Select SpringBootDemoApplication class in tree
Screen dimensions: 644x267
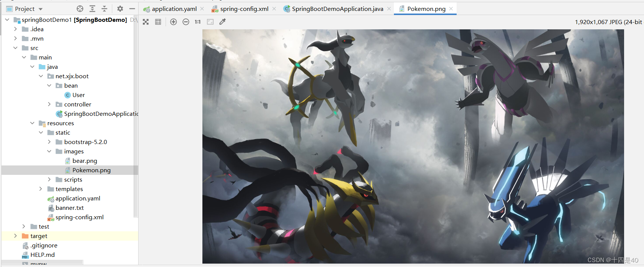click(x=101, y=114)
